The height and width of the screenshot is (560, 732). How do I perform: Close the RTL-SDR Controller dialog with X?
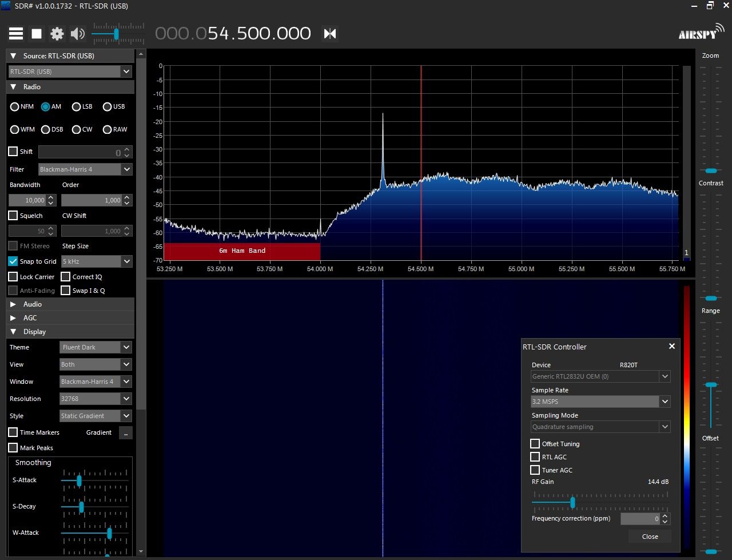[672, 346]
